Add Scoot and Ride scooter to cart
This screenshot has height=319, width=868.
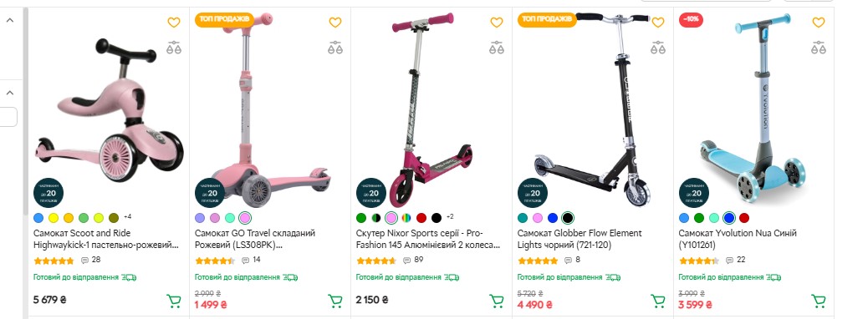point(174,301)
